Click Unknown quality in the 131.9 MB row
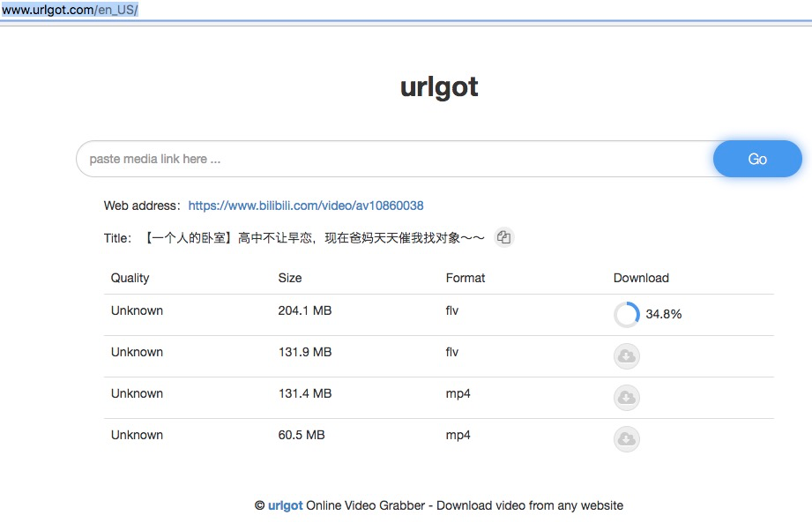 (x=137, y=352)
